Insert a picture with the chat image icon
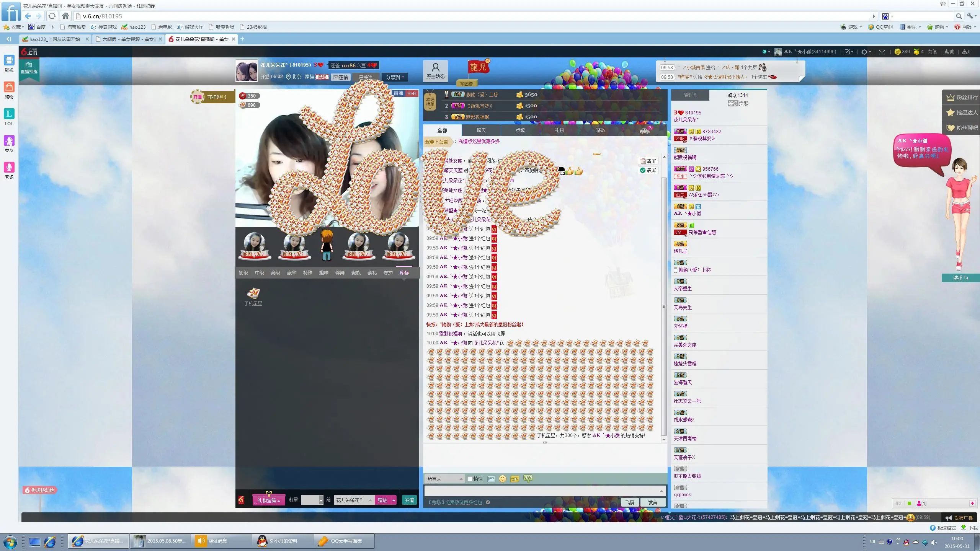980x551 pixels. pyautogui.click(x=491, y=479)
